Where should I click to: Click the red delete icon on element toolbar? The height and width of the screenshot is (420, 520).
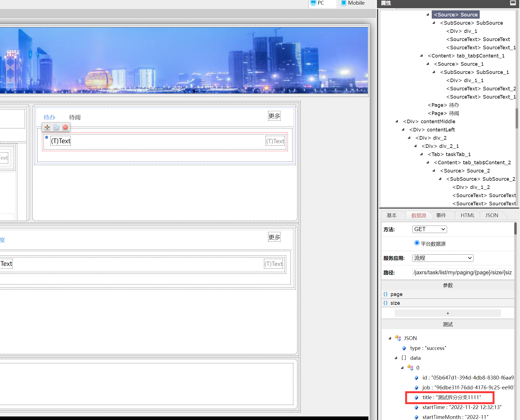[x=65, y=127]
